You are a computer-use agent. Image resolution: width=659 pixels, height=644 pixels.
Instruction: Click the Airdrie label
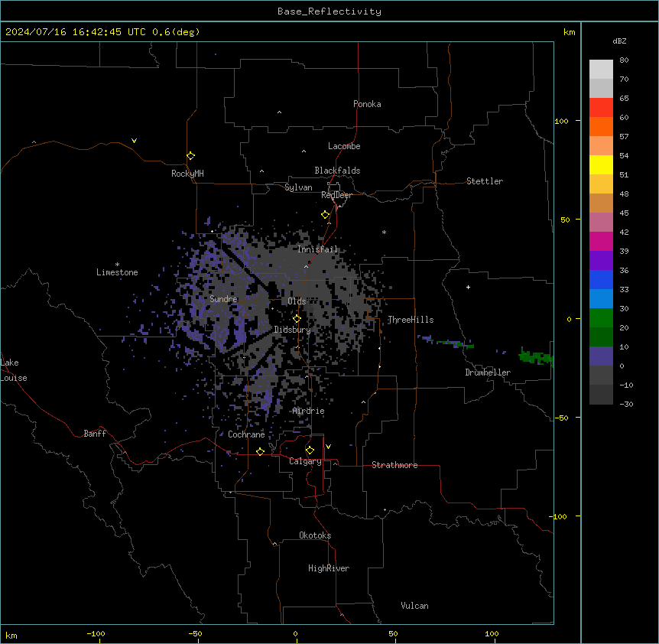309,411
